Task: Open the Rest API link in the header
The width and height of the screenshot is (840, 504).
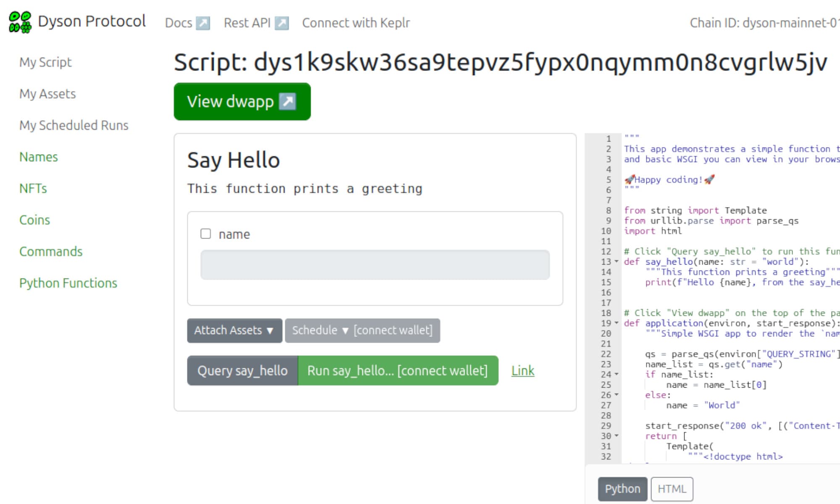Action: tap(256, 23)
